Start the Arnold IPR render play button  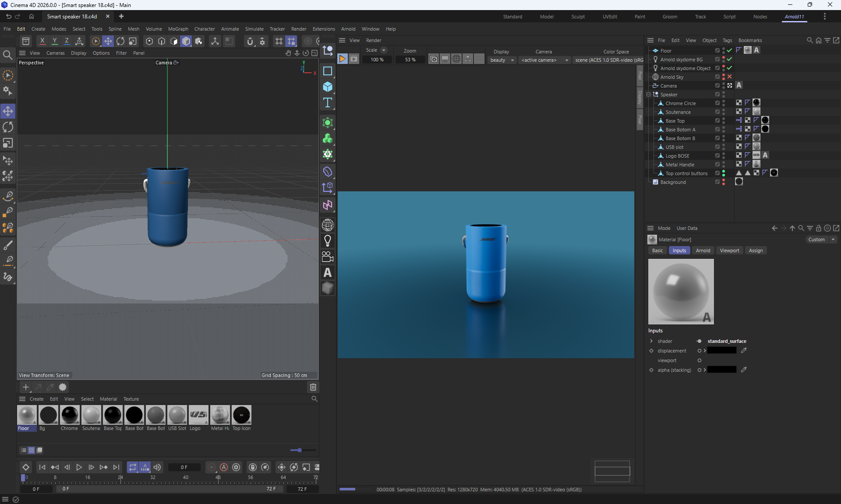pyautogui.click(x=343, y=59)
